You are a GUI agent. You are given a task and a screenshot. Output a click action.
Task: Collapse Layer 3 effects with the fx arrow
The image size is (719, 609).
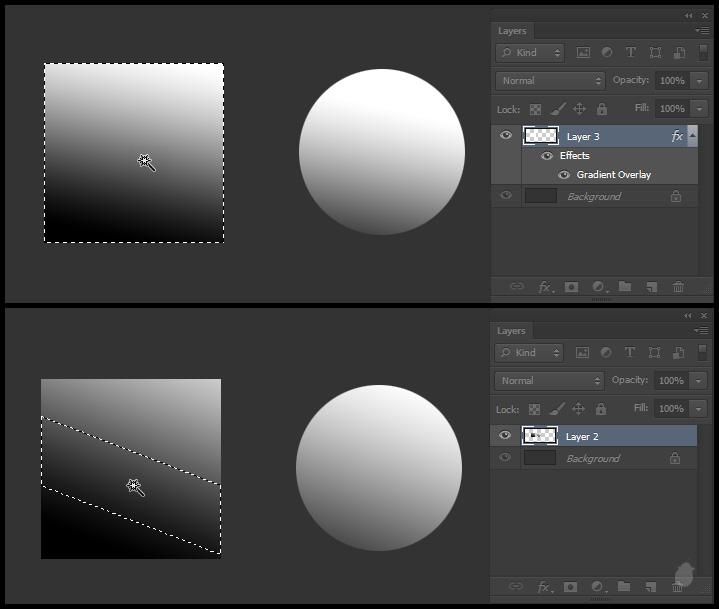[692, 136]
